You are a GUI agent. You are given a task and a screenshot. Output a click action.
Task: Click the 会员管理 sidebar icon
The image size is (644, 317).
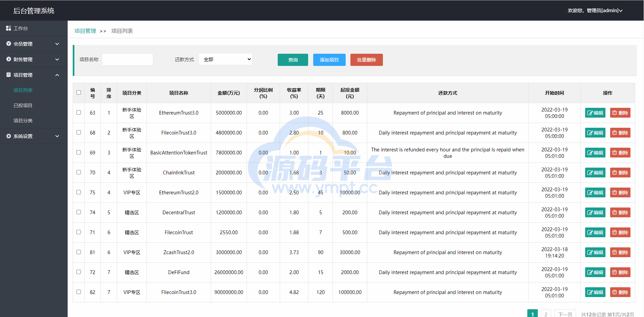(8, 44)
